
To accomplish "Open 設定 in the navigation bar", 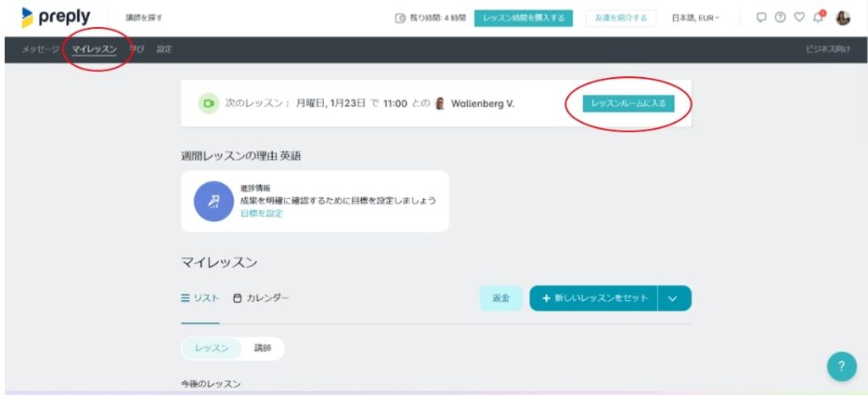I will tap(164, 49).
